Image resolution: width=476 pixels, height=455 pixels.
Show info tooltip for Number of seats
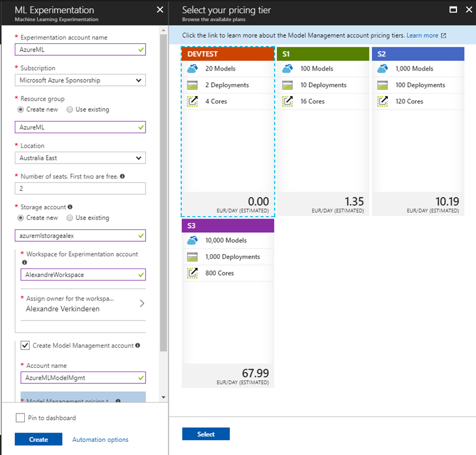coord(123,176)
